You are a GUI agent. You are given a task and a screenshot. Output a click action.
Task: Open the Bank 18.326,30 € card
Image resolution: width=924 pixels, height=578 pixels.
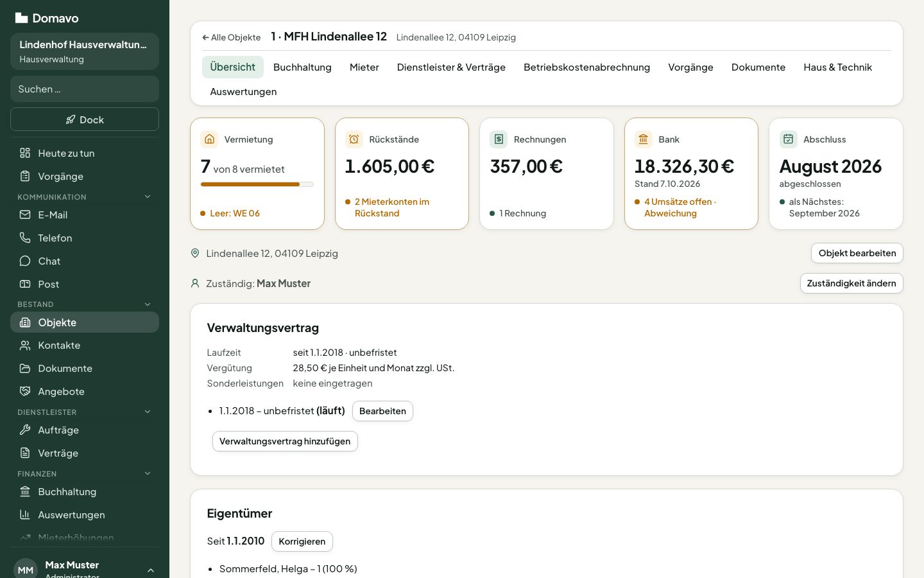691,173
